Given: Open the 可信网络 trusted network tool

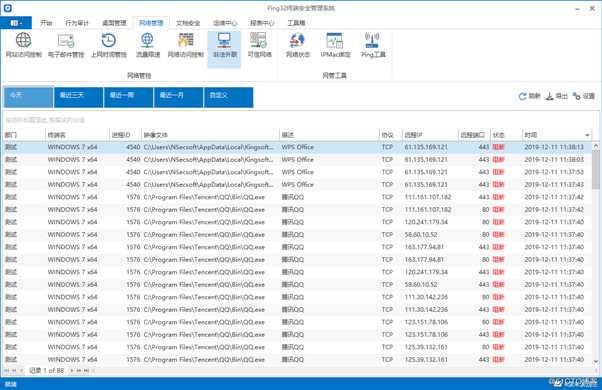Looking at the screenshot, I should tap(260, 45).
